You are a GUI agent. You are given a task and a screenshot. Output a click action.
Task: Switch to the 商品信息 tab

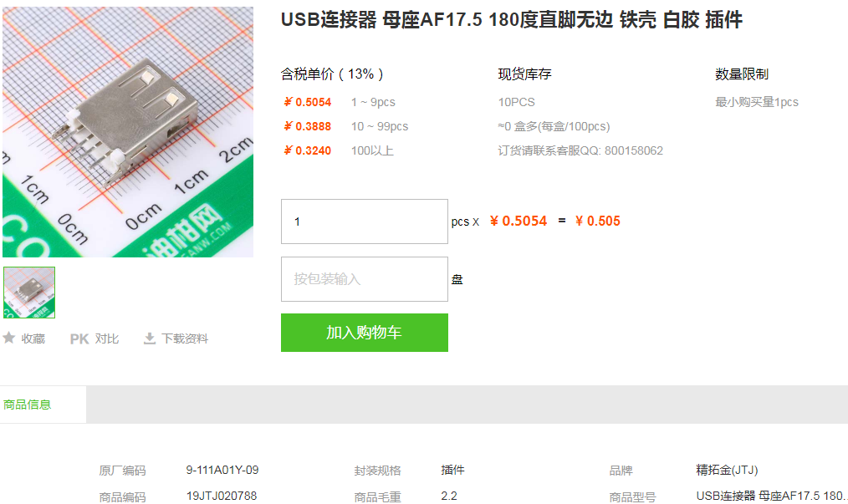pyautogui.click(x=27, y=405)
